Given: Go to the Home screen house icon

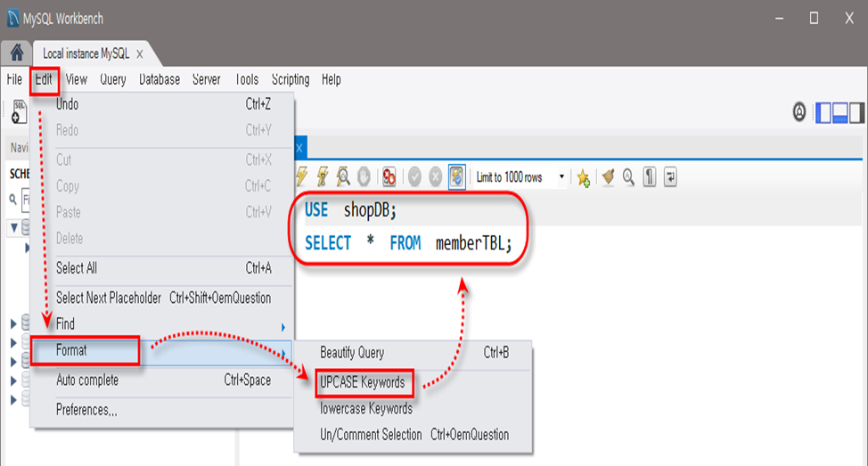Looking at the screenshot, I should [17, 53].
